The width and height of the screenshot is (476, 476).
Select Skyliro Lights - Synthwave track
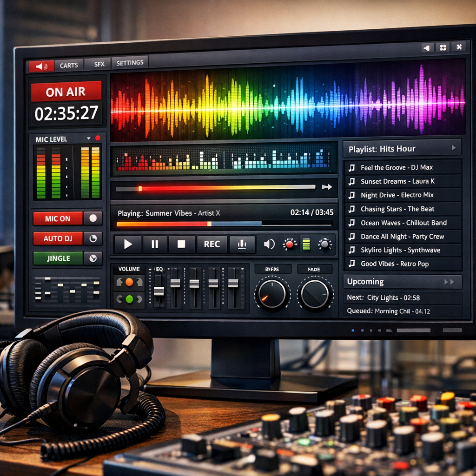403,250
